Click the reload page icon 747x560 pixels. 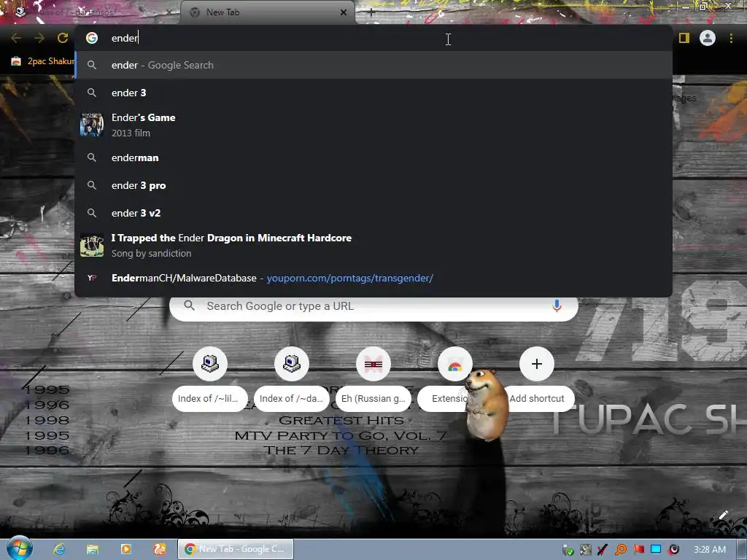63,38
